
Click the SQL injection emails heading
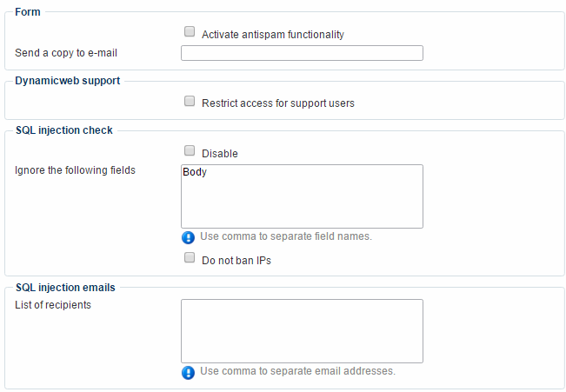point(65,287)
